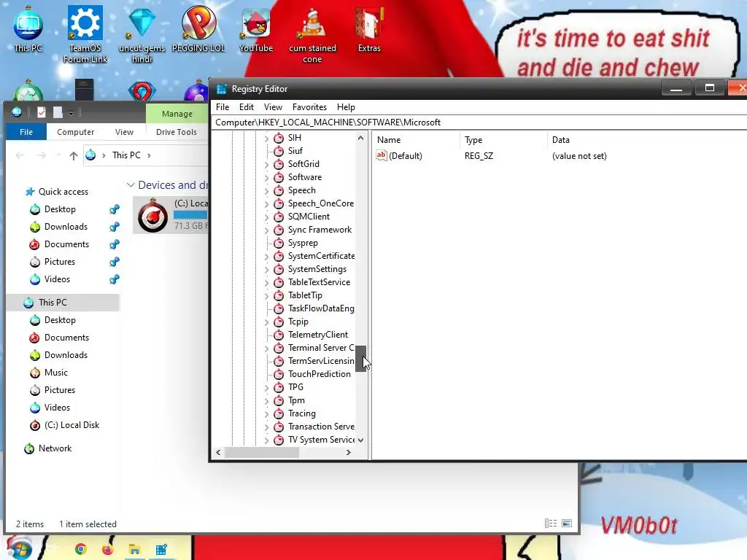Expand the Sync Framework registry key
The image size is (747, 560).
pyautogui.click(x=266, y=230)
